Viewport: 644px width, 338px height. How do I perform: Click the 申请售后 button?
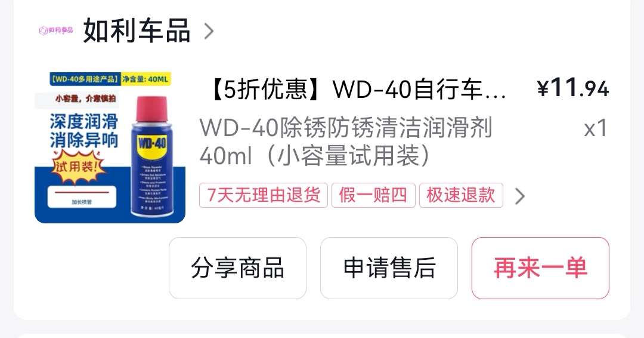click(x=389, y=268)
